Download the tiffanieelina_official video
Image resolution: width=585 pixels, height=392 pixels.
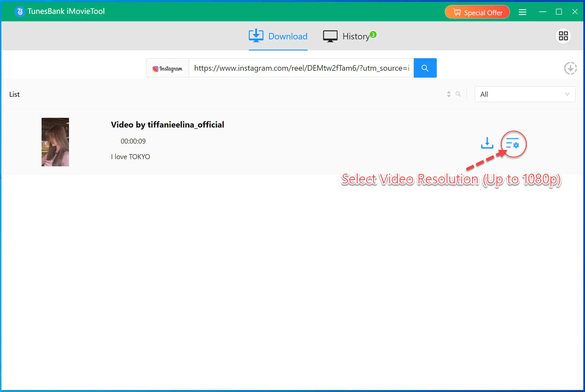(487, 143)
